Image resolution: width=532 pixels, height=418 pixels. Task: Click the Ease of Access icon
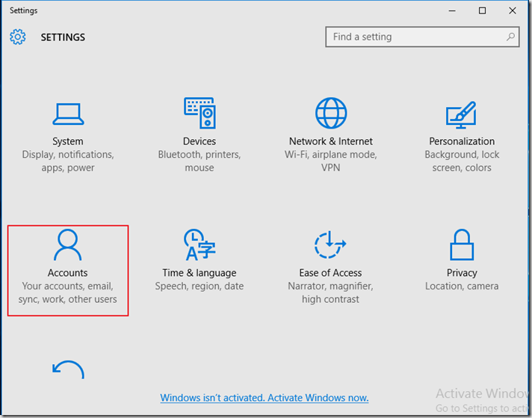(x=330, y=245)
